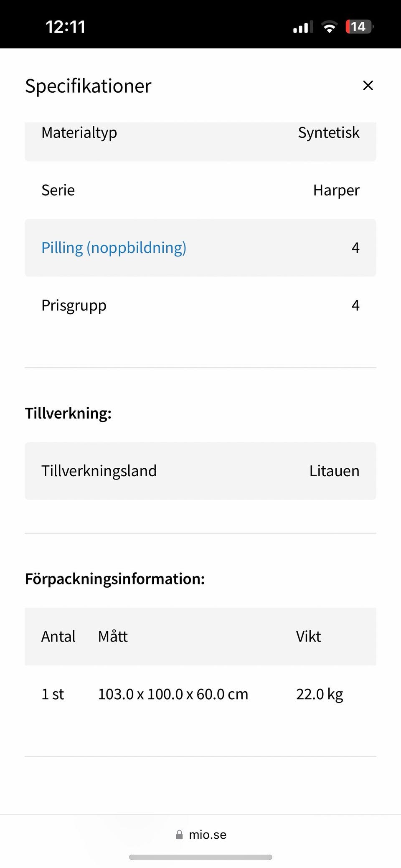
Task: Tap the cellular signal bars icon
Action: (303, 28)
